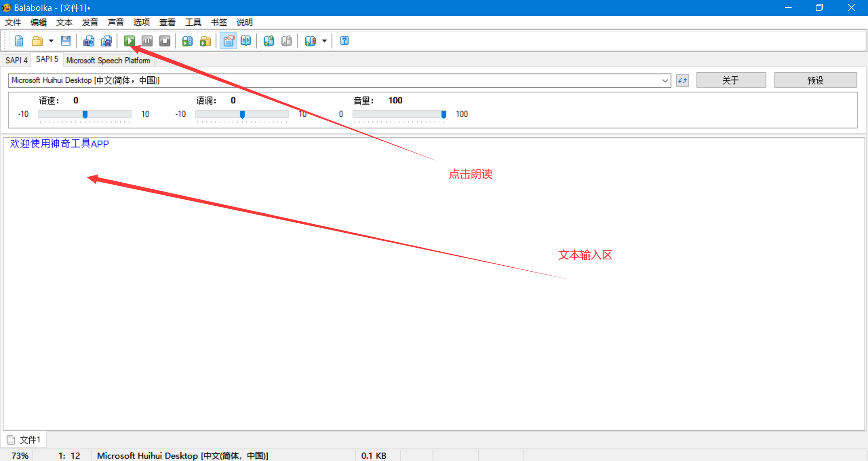Click the read clipboard aloud icon
This screenshot has height=461, width=868.
[187, 41]
